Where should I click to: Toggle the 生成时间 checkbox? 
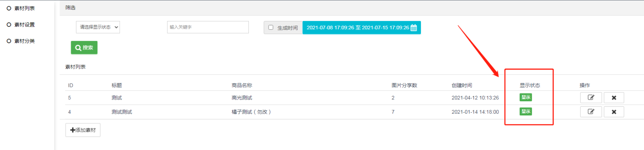[271, 27]
